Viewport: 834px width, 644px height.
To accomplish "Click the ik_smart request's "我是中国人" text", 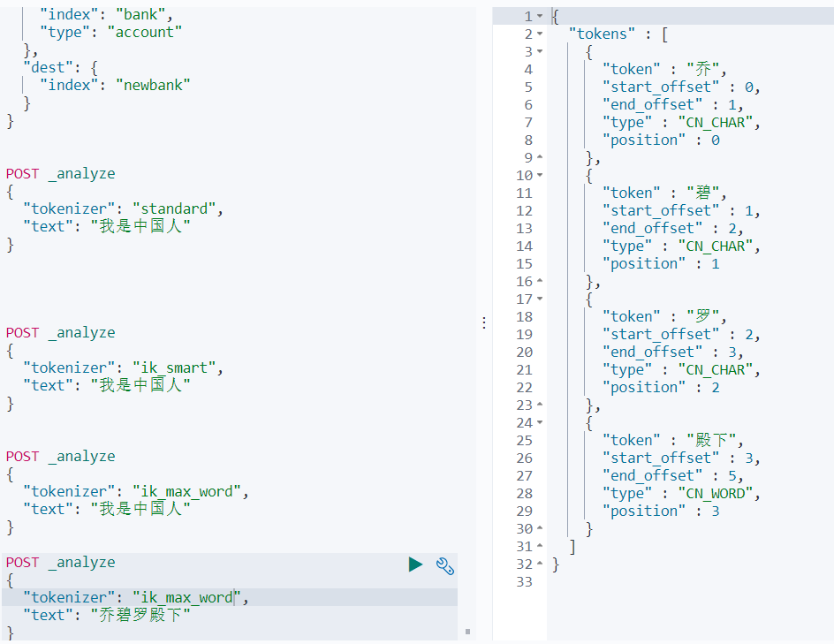I will (140, 385).
